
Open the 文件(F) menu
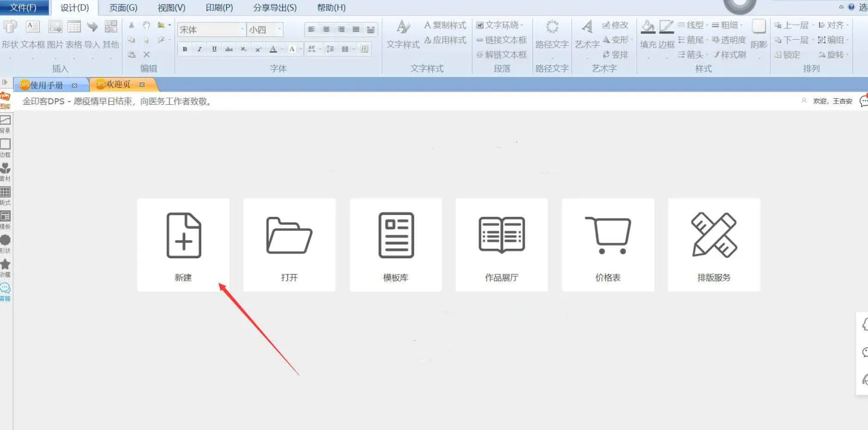pyautogui.click(x=23, y=8)
